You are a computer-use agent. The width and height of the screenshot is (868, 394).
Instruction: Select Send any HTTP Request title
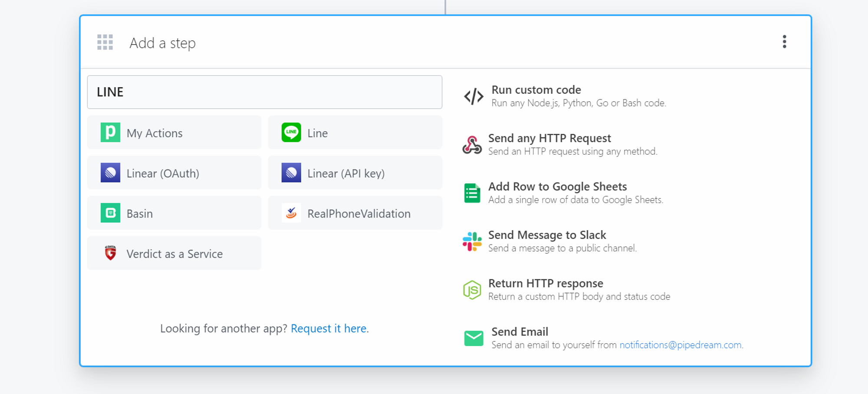coord(549,138)
